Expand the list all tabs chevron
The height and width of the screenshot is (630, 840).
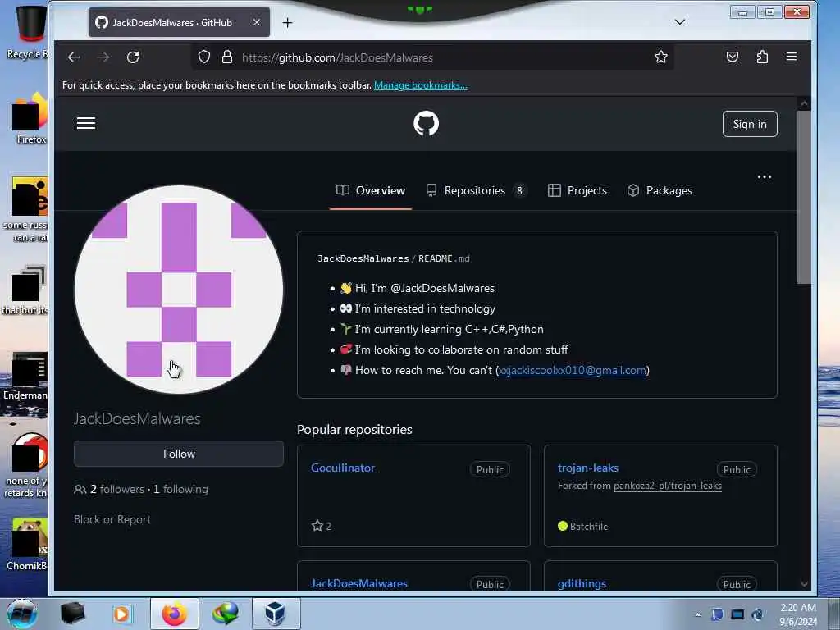tap(680, 22)
